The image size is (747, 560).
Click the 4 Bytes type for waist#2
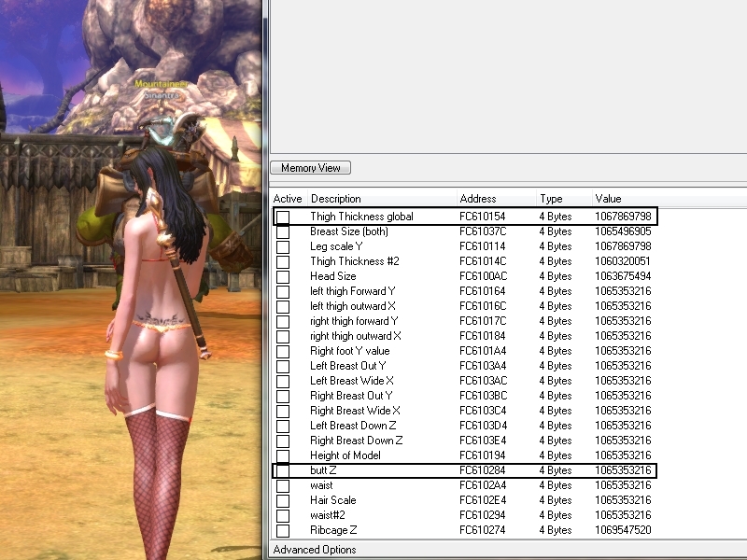(556, 515)
